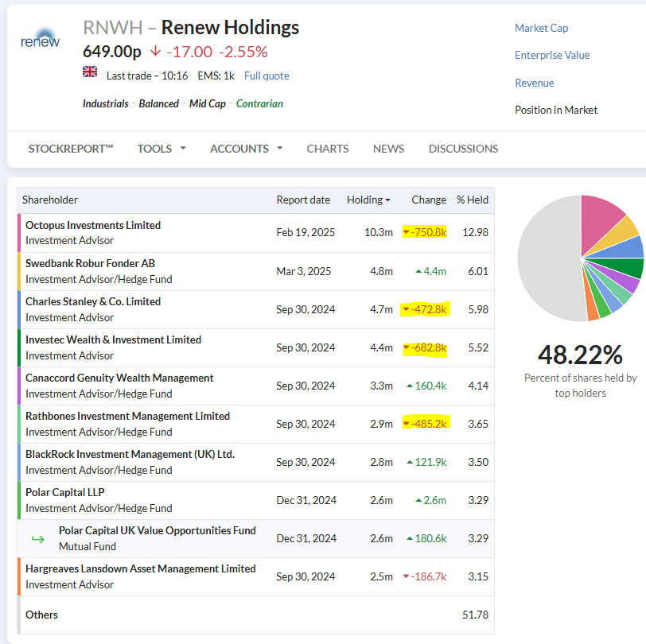Screen dimensions: 646x644
Task: Click the -682.8k change value
Action: coord(425,347)
